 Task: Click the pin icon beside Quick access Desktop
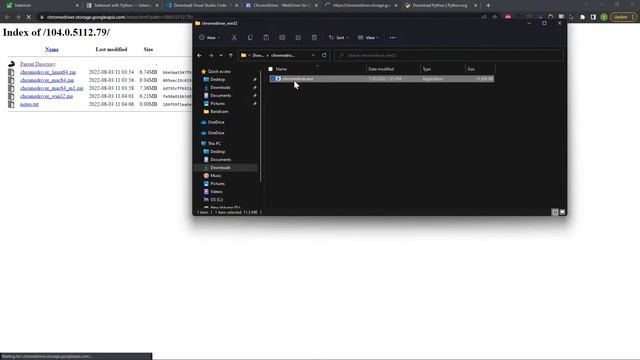click(x=255, y=80)
